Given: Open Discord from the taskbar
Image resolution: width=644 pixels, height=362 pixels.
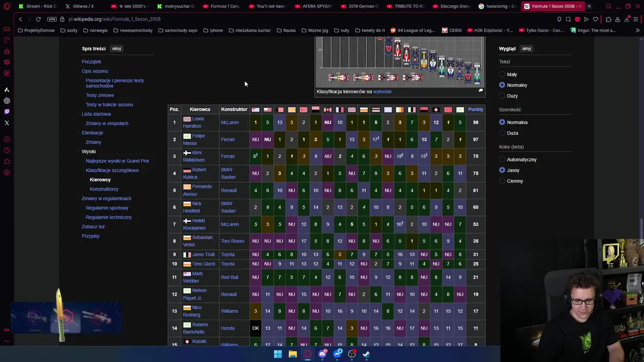Looking at the screenshot, I should coord(322,354).
